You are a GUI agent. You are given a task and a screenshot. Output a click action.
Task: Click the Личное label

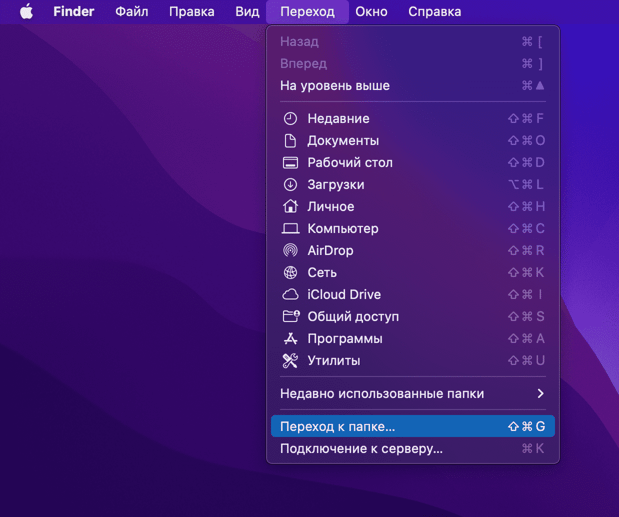tap(331, 206)
